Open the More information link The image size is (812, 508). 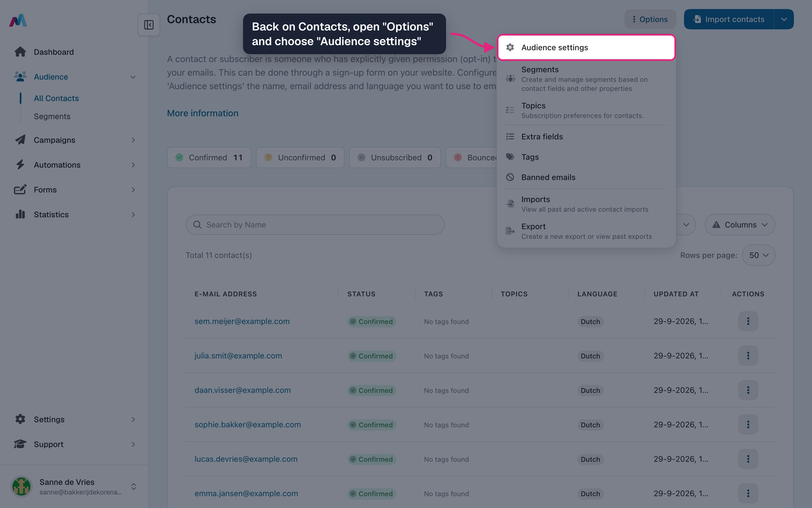click(x=203, y=113)
